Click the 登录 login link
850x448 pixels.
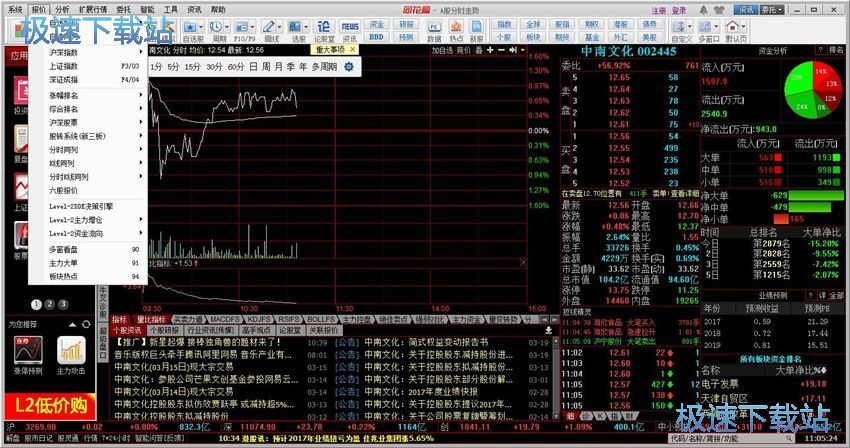click(x=679, y=10)
